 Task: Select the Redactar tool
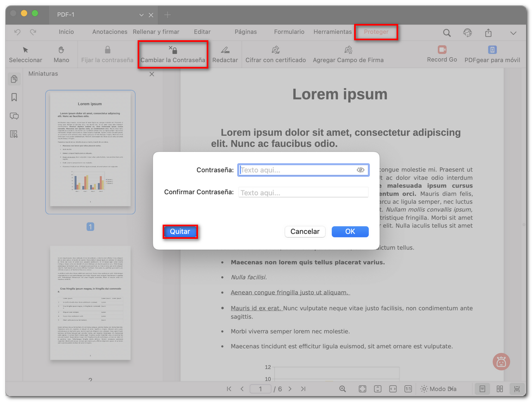pyautogui.click(x=225, y=54)
